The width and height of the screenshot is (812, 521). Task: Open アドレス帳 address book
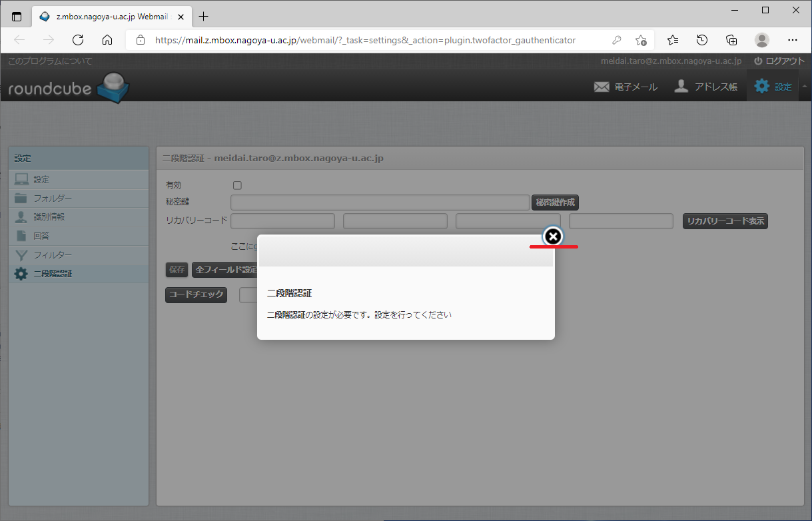pyautogui.click(x=705, y=87)
